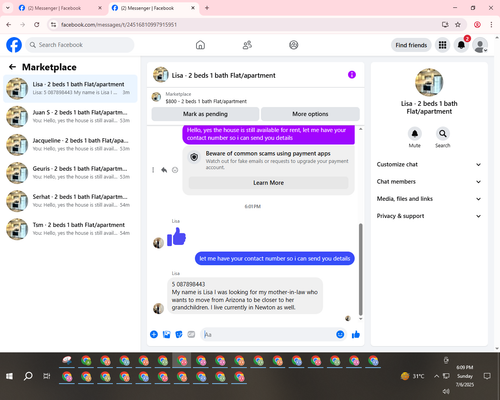The image size is (500, 400).
Task: Focus the Aa message input box
Action: [x=268, y=334]
